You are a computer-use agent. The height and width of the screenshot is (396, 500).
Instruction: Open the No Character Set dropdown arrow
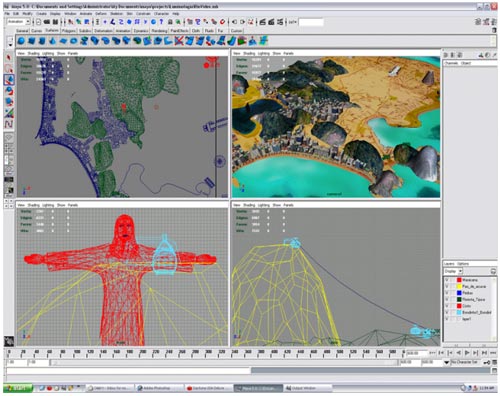[x=446, y=362]
